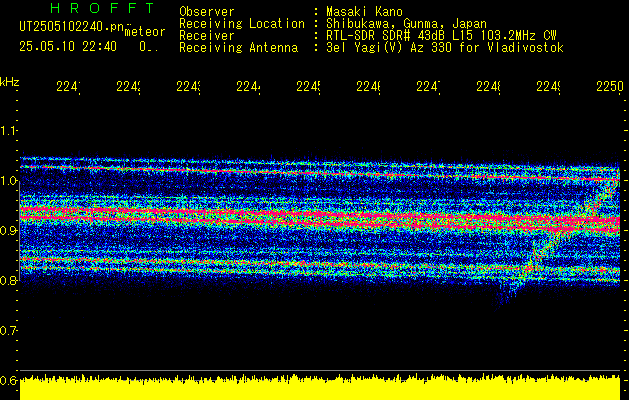
Task: Select Shibukawa, Gunma, Japan text
Action: click(x=406, y=24)
